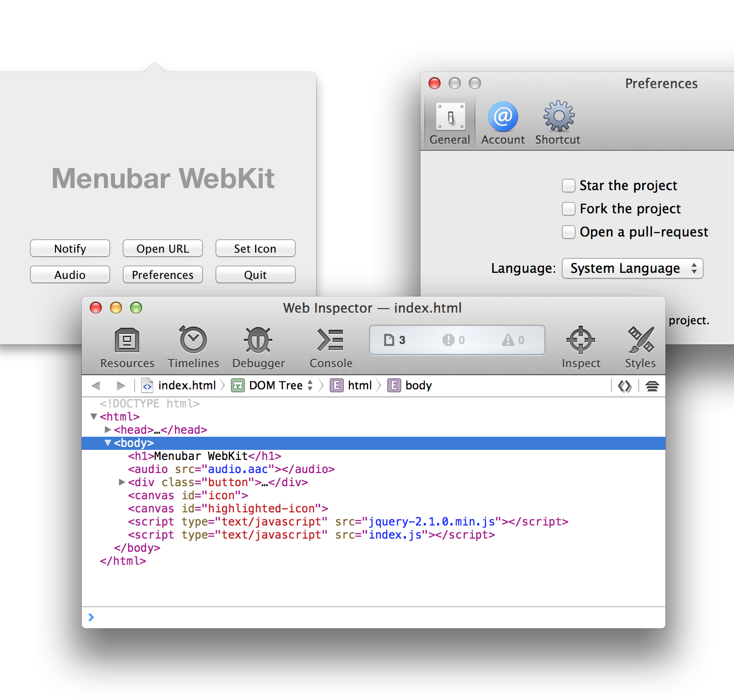Select the General preferences pane
Viewport: 734px width, 700px height.
pos(449,121)
